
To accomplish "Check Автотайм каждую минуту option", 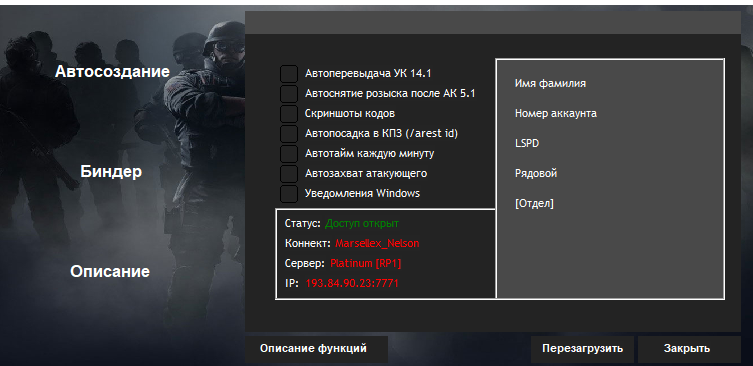I will [x=289, y=154].
